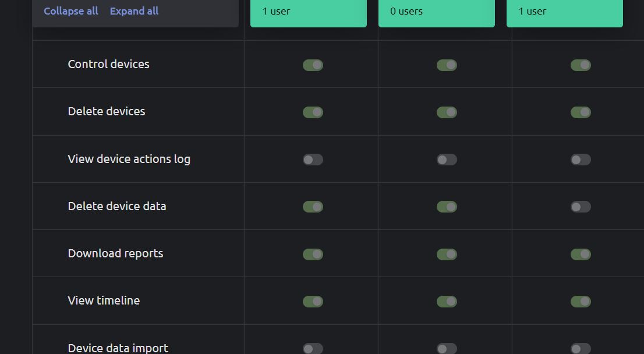Enable View device actions log for 0 users role
Image resolution: width=644 pixels, height=354 pixels.
(x=447, y=160)
